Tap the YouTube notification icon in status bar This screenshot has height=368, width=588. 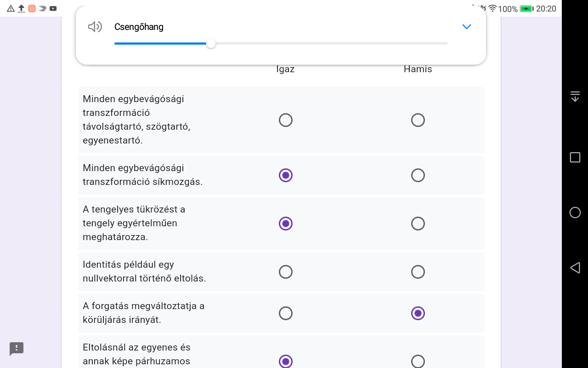[53, 8]
